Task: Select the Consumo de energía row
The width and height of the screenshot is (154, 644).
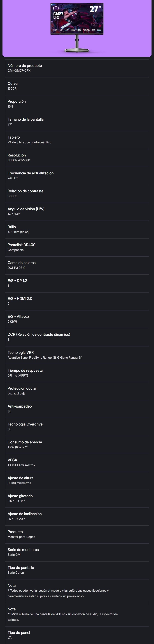Action: pos(77,445)
